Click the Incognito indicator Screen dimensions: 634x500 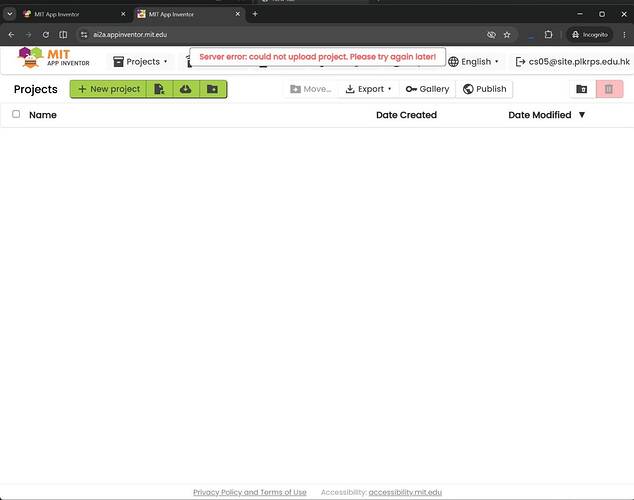point(590,35)
